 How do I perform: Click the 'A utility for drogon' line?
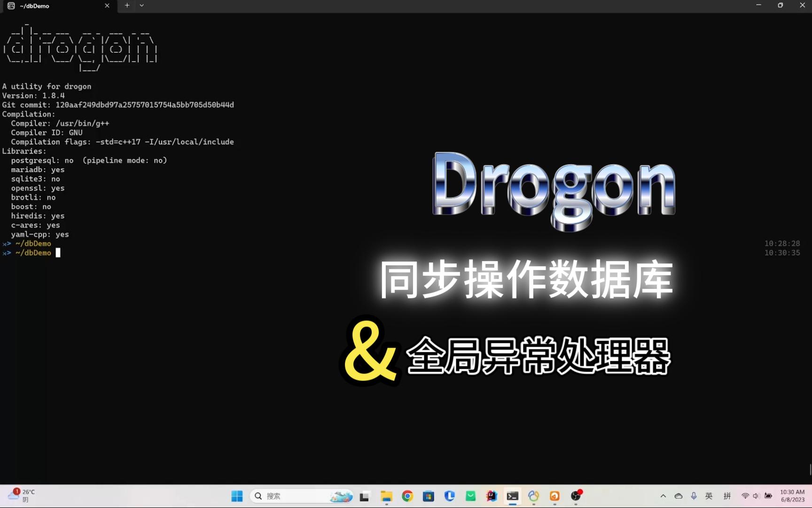47,87
